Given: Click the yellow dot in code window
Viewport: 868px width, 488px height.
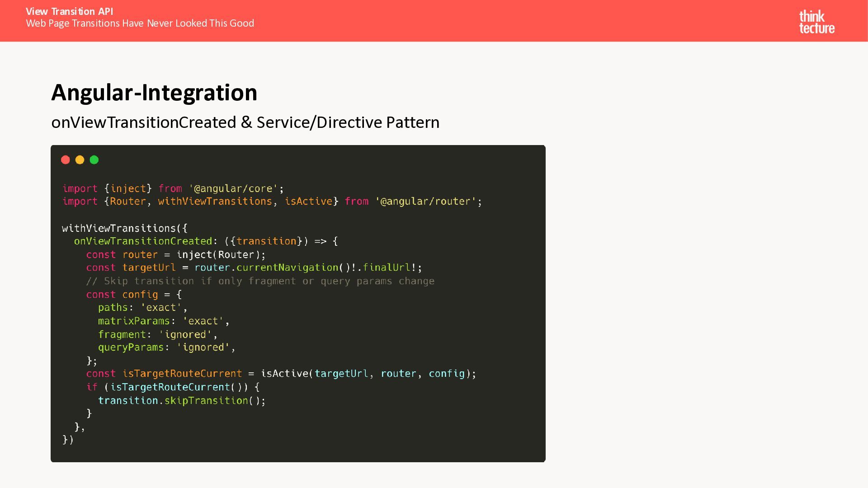Looking at the screenshot, I should point(80,160).
